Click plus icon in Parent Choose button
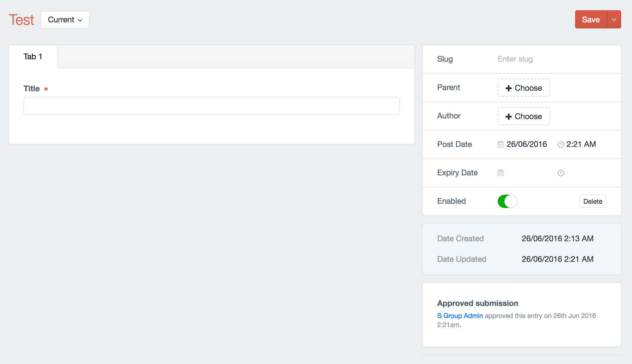The height and width of the screenshot is (364, 632). click(509, 88)
